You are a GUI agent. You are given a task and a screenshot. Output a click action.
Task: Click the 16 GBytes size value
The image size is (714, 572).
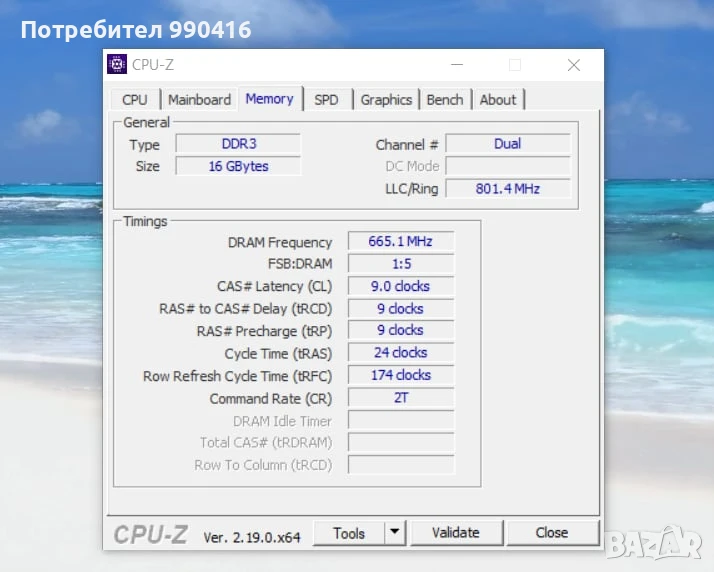pos(239,166)
